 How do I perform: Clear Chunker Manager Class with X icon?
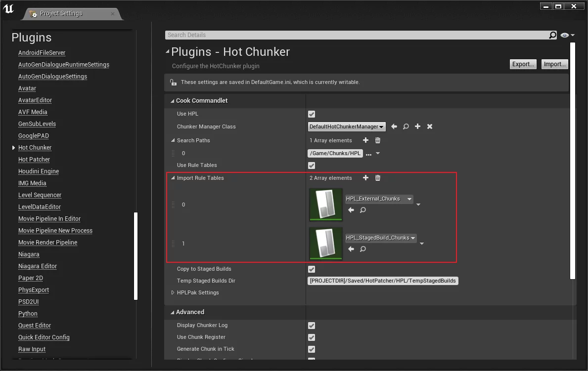(x=430, y=126)
